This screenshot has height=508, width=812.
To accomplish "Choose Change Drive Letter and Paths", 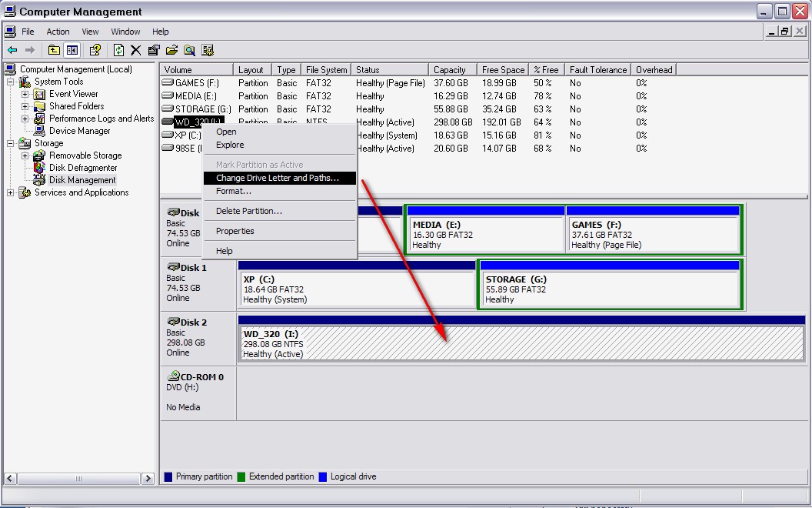I will [280, 178].
